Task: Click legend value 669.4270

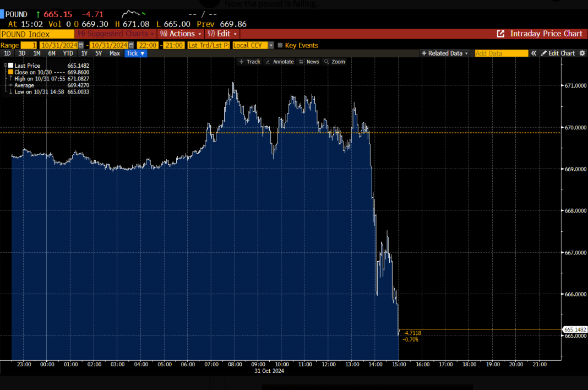Action: (78, 85)
